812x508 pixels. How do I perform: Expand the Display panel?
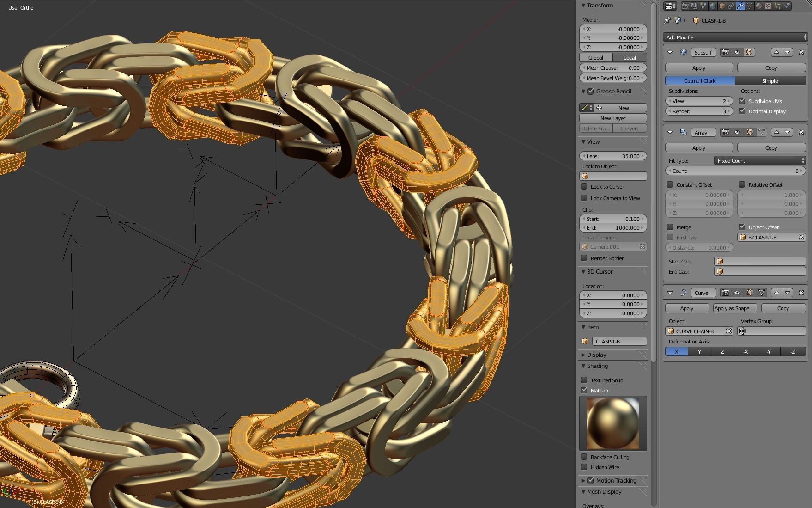(x=583, y=355)
